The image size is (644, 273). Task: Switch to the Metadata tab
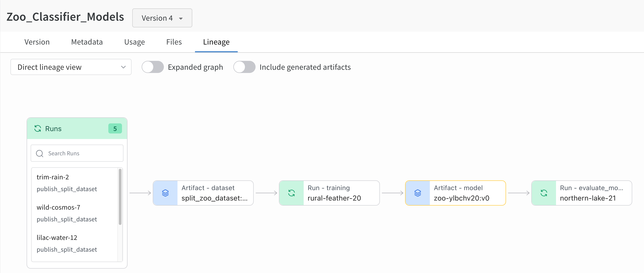(87, 42)
